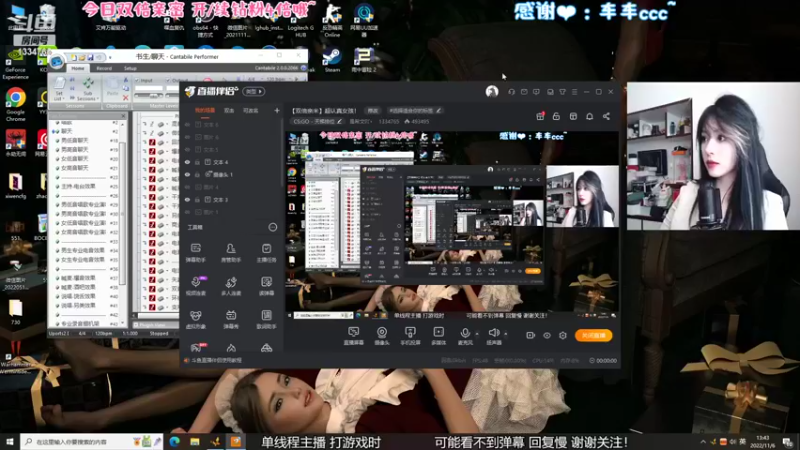800x450 pixels.
Task: Show the hidden 图片 6 layer
Action: [187, 137]
